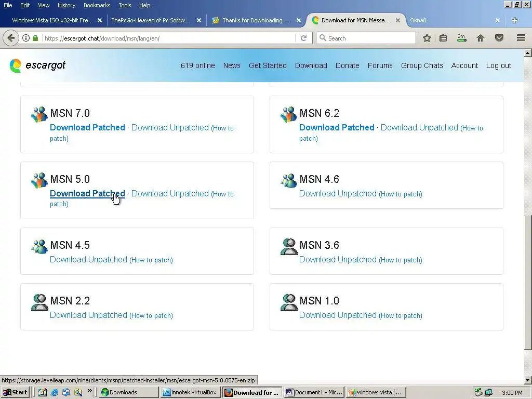Open the History menu

point(66,5)
